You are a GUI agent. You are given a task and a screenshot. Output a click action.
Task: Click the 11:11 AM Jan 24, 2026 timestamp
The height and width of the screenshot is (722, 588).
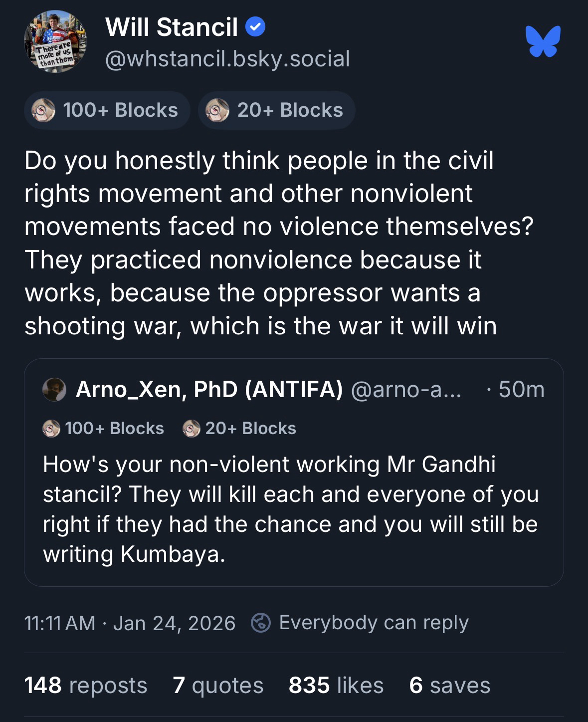[130, 623]
